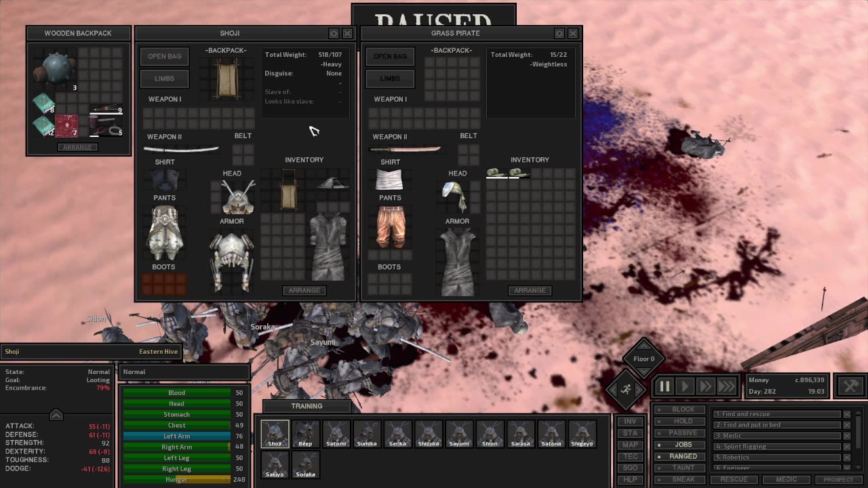Select the red cloth item stack of 7
The image size is (868, 488).
66,126
